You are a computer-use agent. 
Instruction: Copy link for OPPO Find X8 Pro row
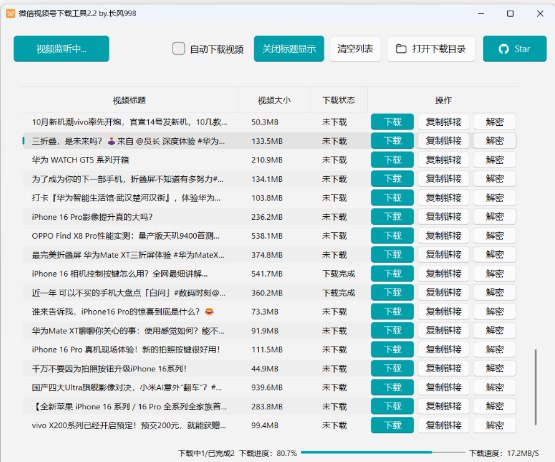pos(444,236)
